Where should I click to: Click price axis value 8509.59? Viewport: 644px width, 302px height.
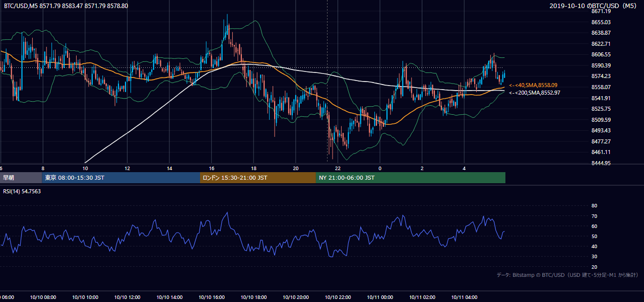click(601, 120)
